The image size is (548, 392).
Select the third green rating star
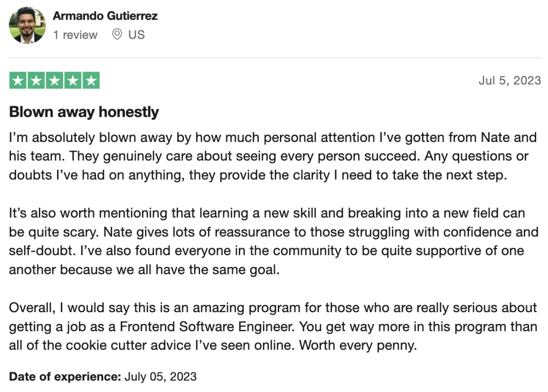point(54,80)
